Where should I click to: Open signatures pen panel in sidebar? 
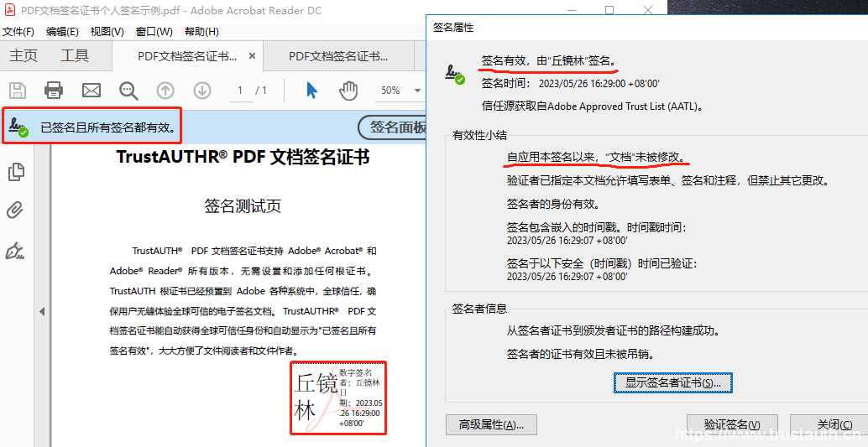pyautogui.click(x=15, y=251)
